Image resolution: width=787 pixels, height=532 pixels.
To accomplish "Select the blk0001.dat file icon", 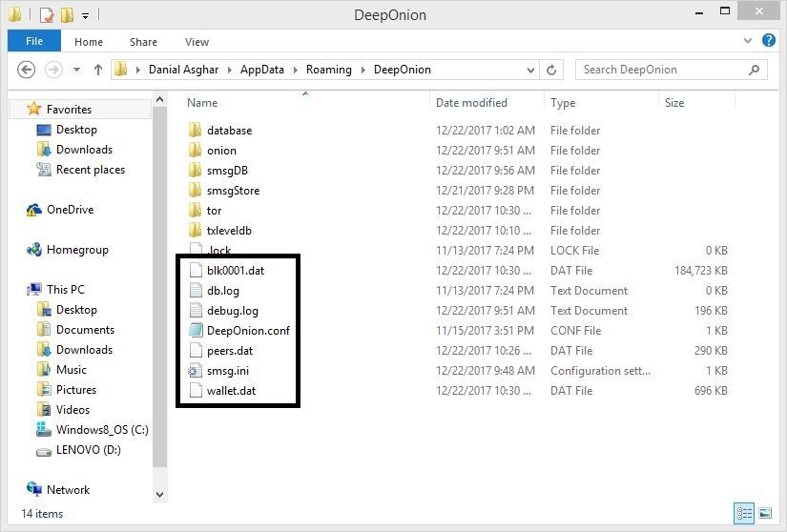I will 196,270.
